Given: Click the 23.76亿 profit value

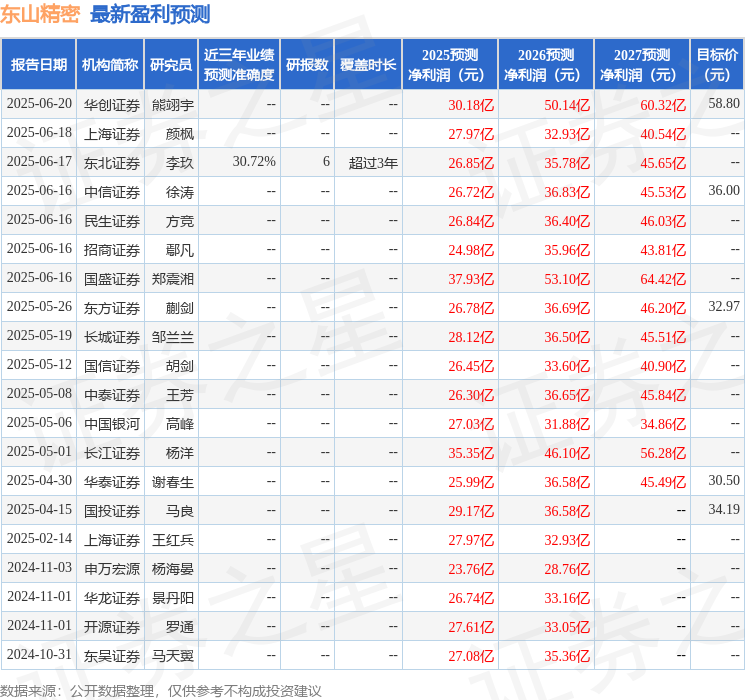Looking at the screenshot, I should pos(471,569).
